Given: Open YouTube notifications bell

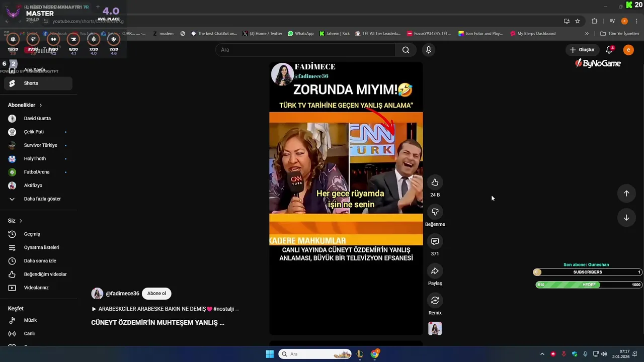Looking at the screenshot, I should coord(609,50).
